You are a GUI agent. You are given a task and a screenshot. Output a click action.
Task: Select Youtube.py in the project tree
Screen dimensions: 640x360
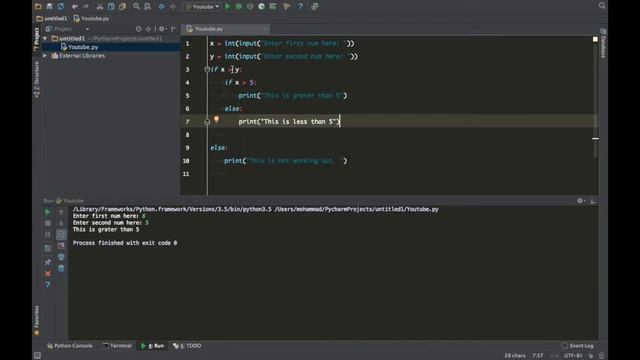[83, 47]
